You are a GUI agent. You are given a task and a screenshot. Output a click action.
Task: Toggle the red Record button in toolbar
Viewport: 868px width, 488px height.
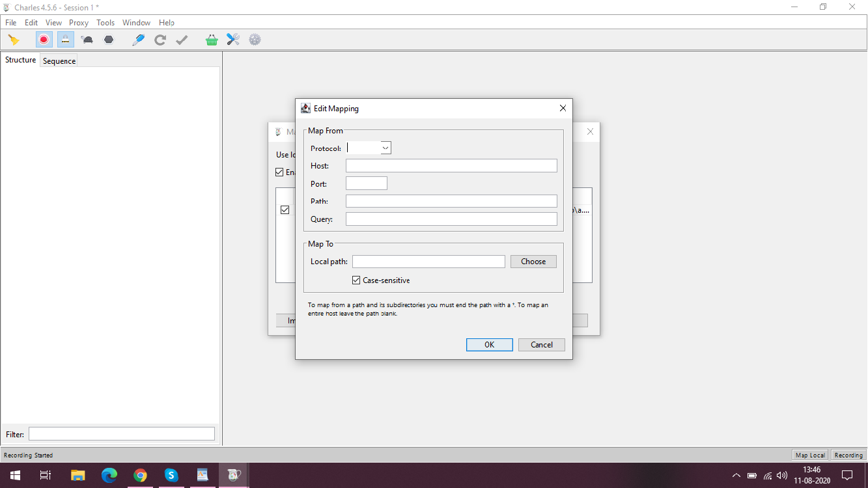tap(44, 40)
